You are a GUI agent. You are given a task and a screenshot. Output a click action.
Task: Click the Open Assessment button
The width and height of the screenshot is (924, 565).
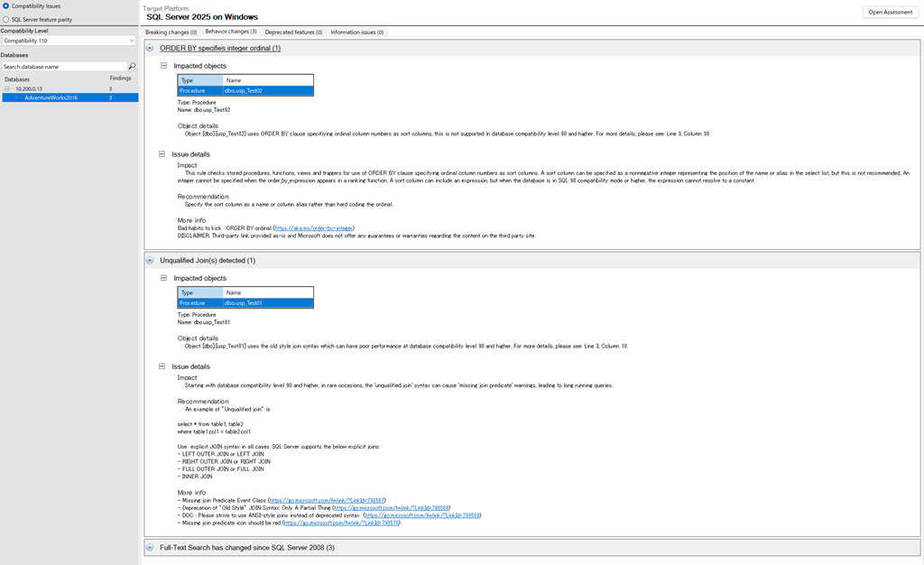tap(890, 12)
